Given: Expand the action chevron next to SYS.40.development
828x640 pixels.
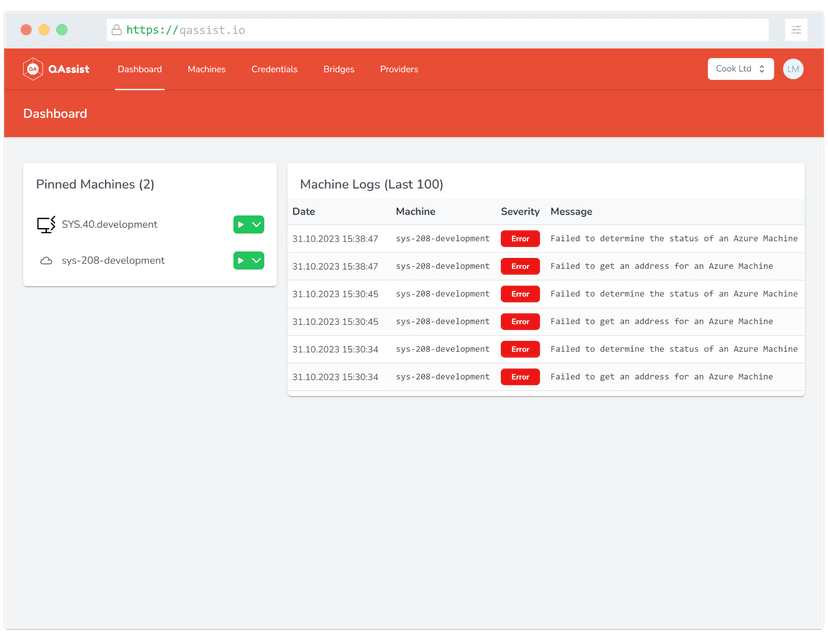Looking at the screenshot, I should (257, 224).
